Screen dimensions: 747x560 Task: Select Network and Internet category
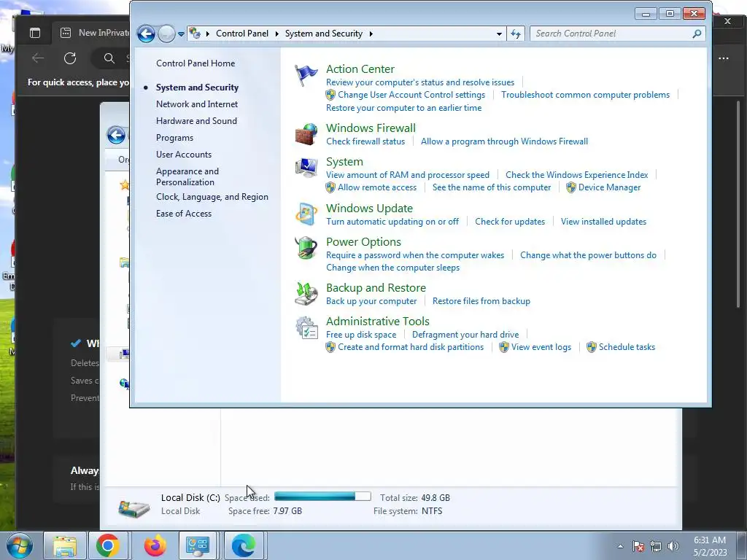point(197,104)
